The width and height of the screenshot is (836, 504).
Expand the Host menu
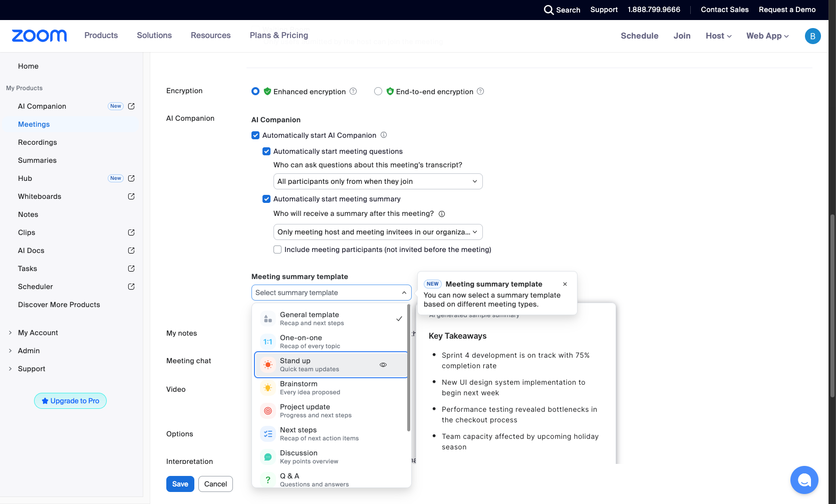pyautogui.click(x=718, y=36)
